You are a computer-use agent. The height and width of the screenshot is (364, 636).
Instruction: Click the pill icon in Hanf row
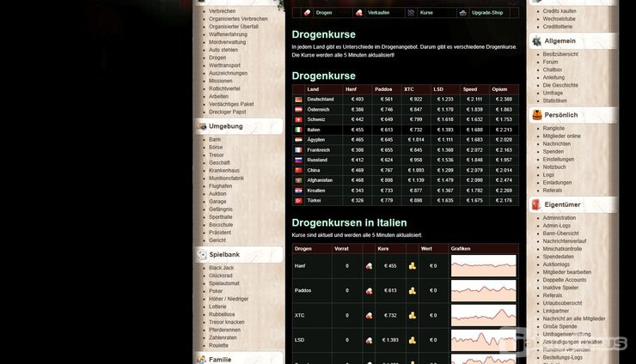click(369, 266)
